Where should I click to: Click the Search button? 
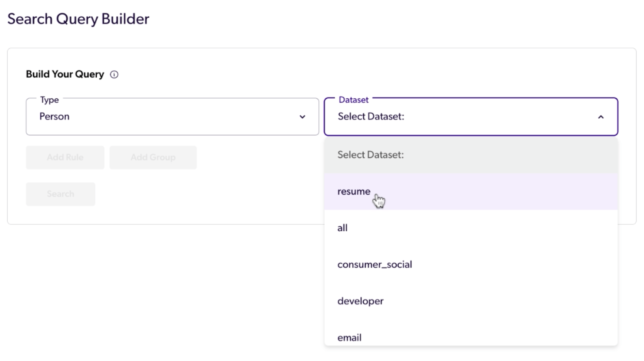click(x=60, y=194)
